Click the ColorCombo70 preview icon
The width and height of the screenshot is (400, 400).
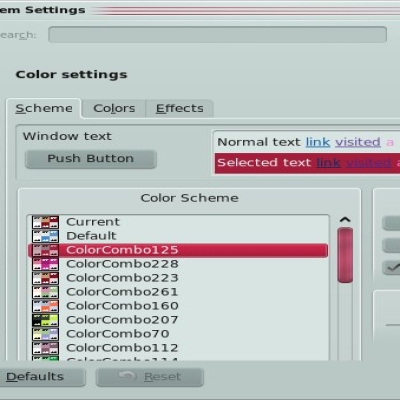click(x=45, y=334)
